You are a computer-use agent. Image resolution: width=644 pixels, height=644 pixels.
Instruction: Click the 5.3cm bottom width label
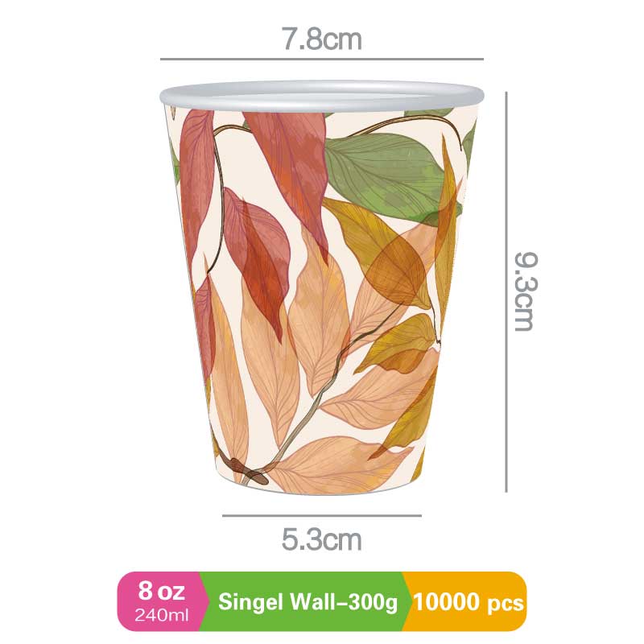tap(321, 539)
